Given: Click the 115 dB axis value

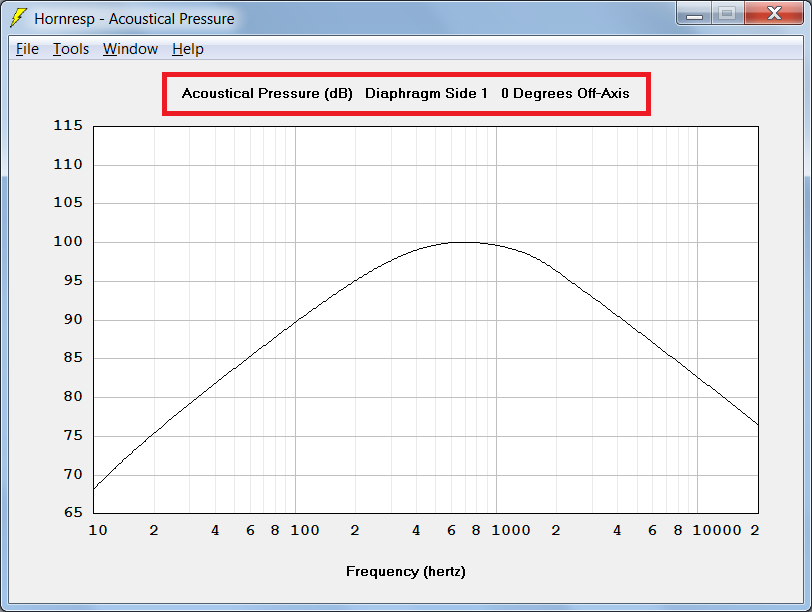Looking at the screenshot, I should coord(68,126).
